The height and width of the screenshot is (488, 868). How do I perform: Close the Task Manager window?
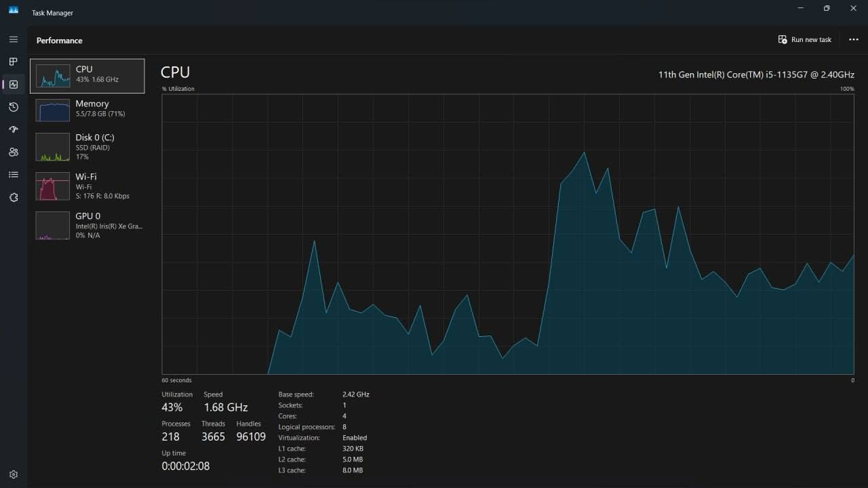click(x=854, y=8)
